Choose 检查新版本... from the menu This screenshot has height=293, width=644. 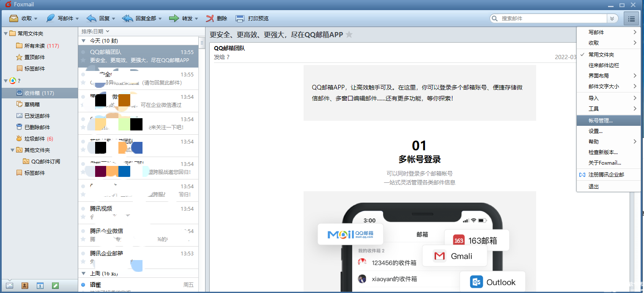tap(609, 152)
